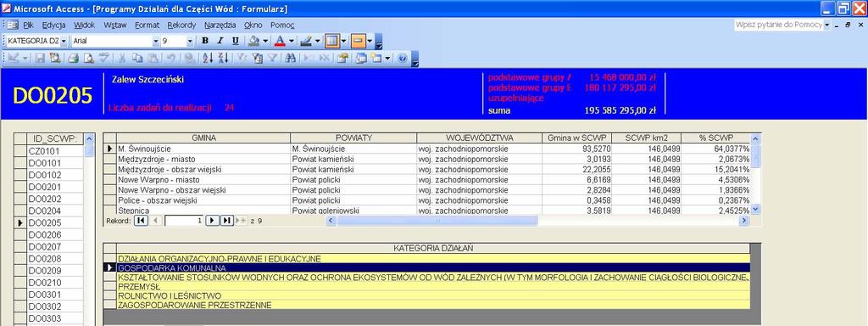Open the Pomoc menu
Screen dimensions: 868x326
click(x=282, y=25)
